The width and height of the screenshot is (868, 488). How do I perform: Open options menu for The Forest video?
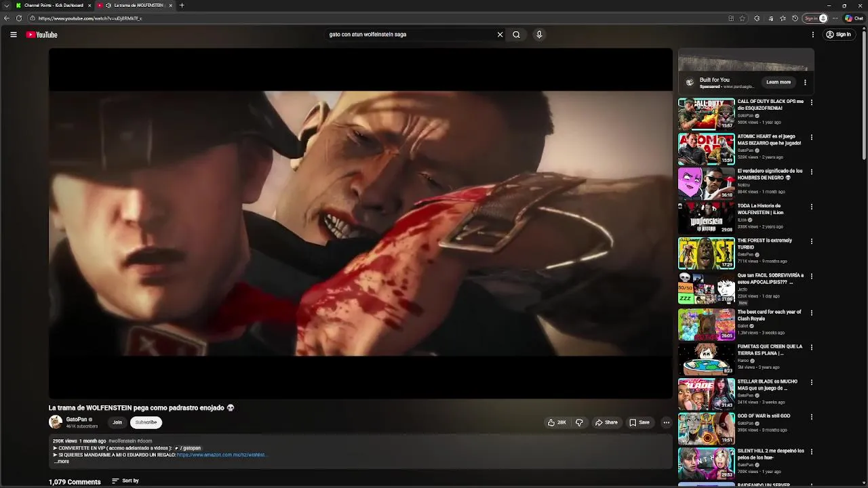(x=811, y=241)
